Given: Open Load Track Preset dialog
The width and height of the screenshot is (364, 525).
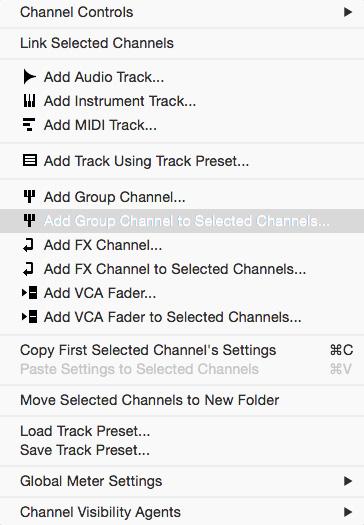Looking at the screenshot, I should (x=182, y=431).
